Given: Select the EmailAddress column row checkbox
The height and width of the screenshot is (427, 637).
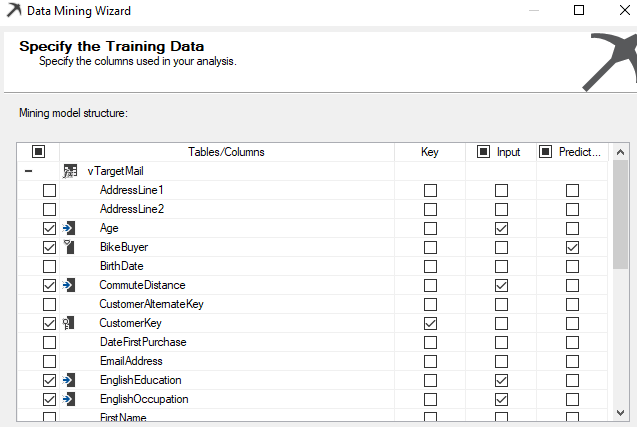Looking at the screenshot, I should 49,361.
